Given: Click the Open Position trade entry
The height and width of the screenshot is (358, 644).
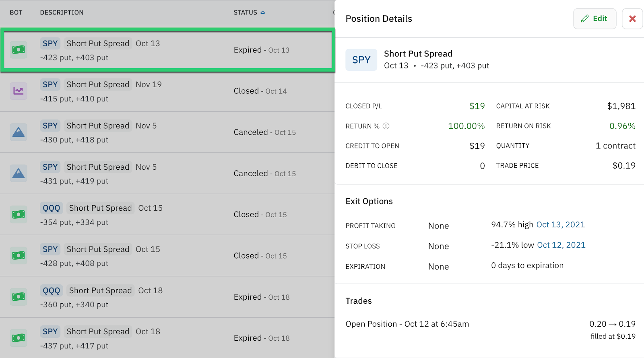Looking at the screenshot, I should point(407,324).
